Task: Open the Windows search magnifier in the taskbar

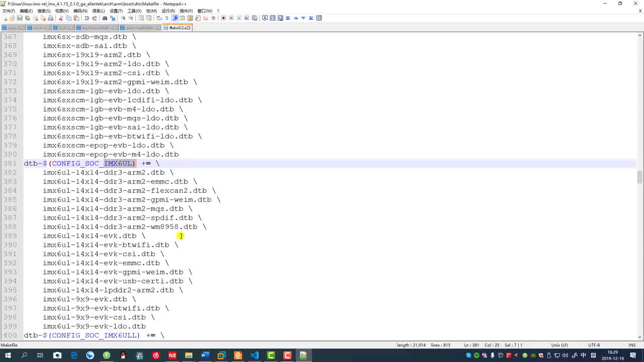Action: click(24, 355)
